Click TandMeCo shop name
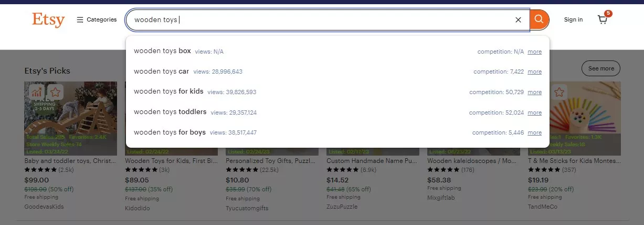The image size is (644, 225). point(543,207)
